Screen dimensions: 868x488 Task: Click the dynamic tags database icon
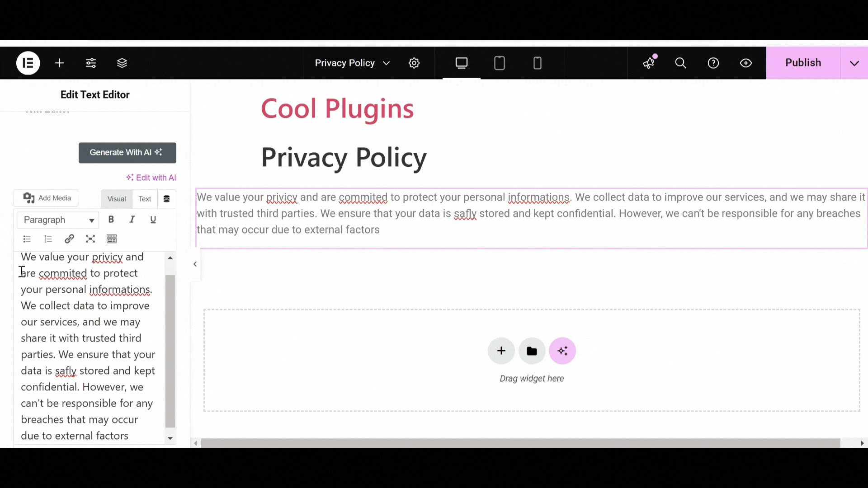coord(167,199)
